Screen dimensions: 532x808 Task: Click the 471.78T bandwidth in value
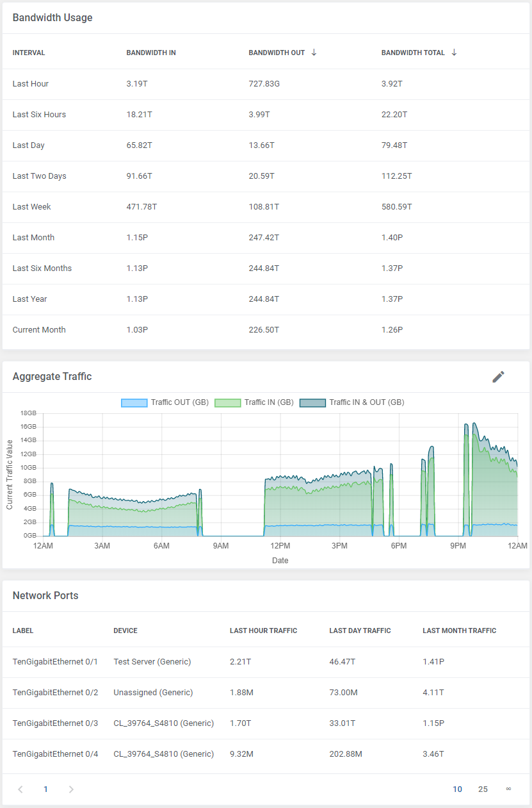(x=142, y=207)
